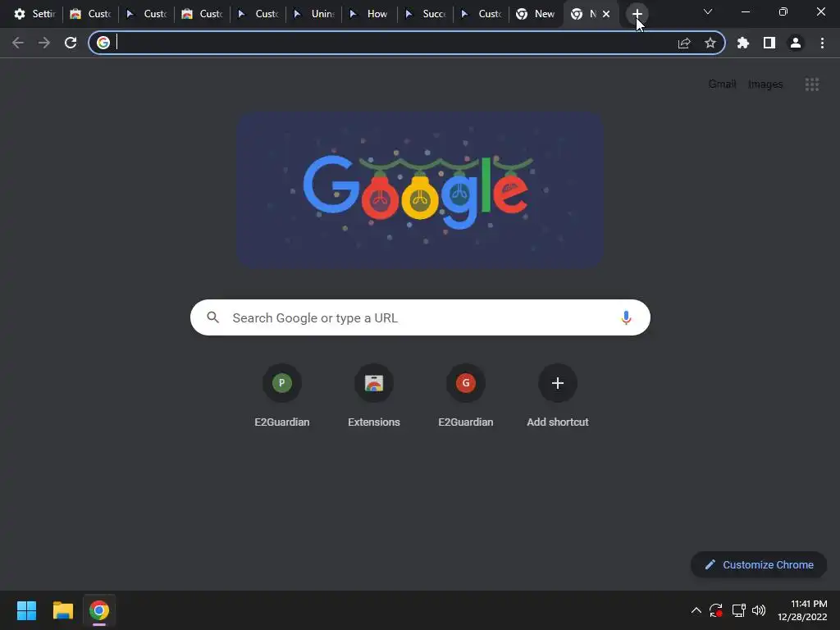Open the Extensions puzzle icon
Viewport: 840px width, 630px height.
743,43
